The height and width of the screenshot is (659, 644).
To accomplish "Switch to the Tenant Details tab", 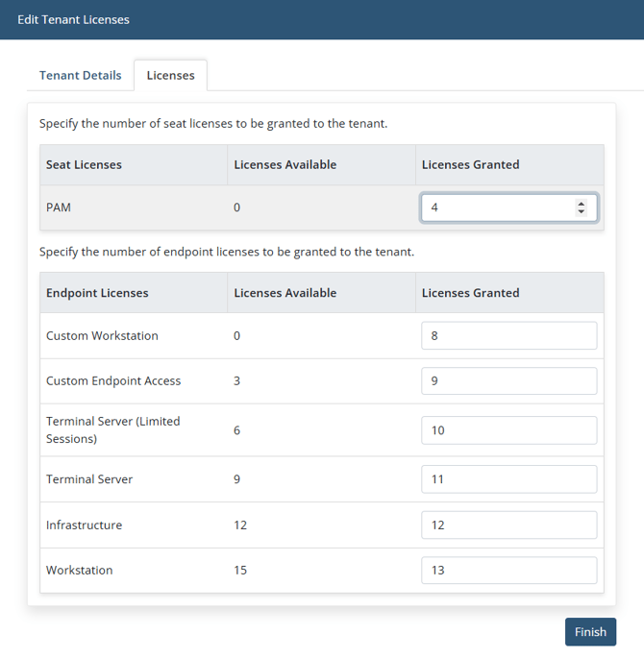I will point(81,75).
